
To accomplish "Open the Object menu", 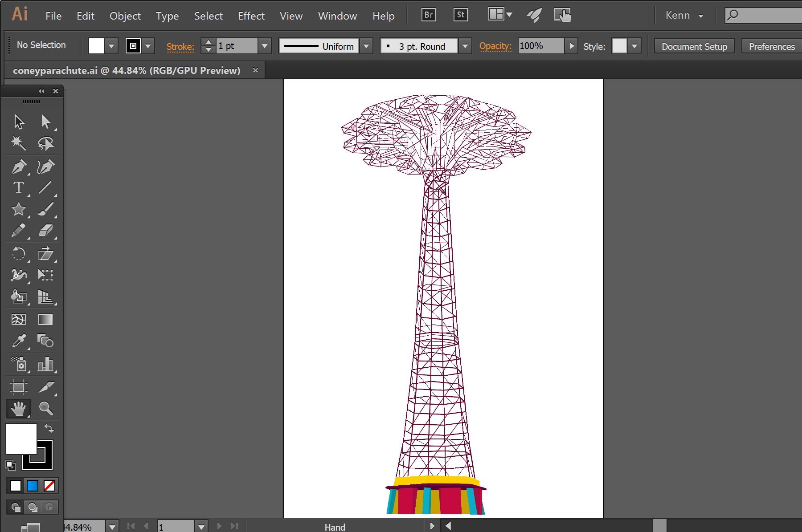I will (x=125, y=16).
